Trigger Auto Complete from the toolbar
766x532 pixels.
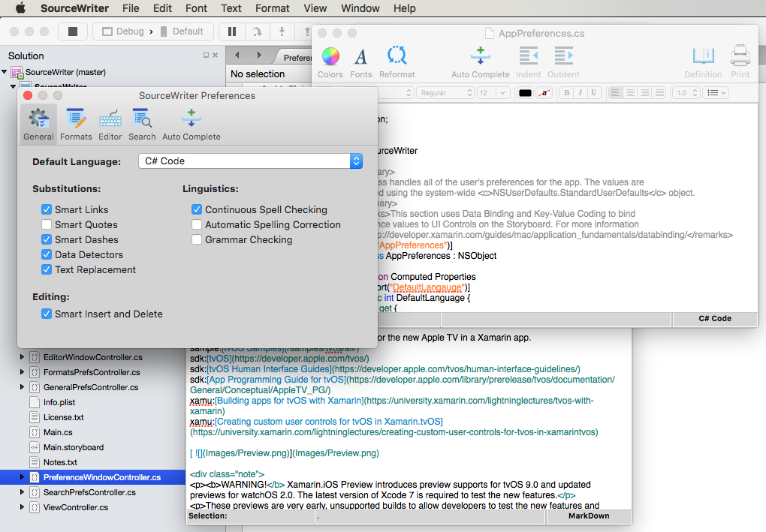coord(480,60)
